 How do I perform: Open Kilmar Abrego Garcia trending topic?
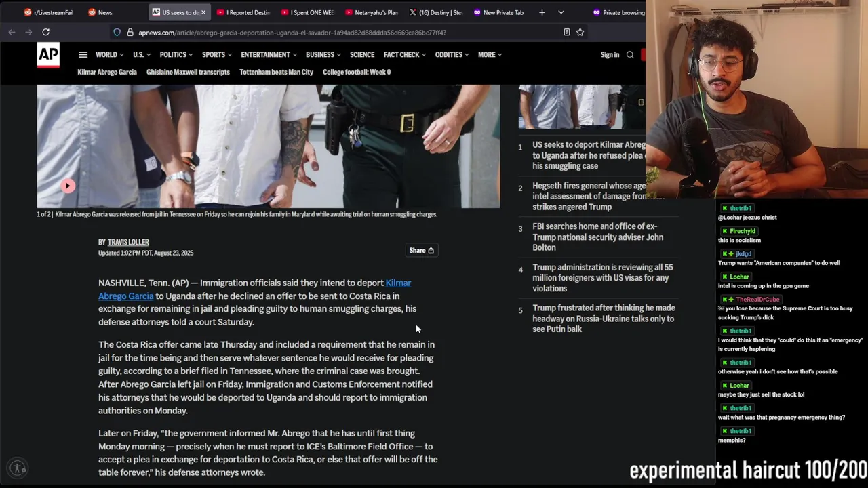pyautogui.click(x=107, y=72)
